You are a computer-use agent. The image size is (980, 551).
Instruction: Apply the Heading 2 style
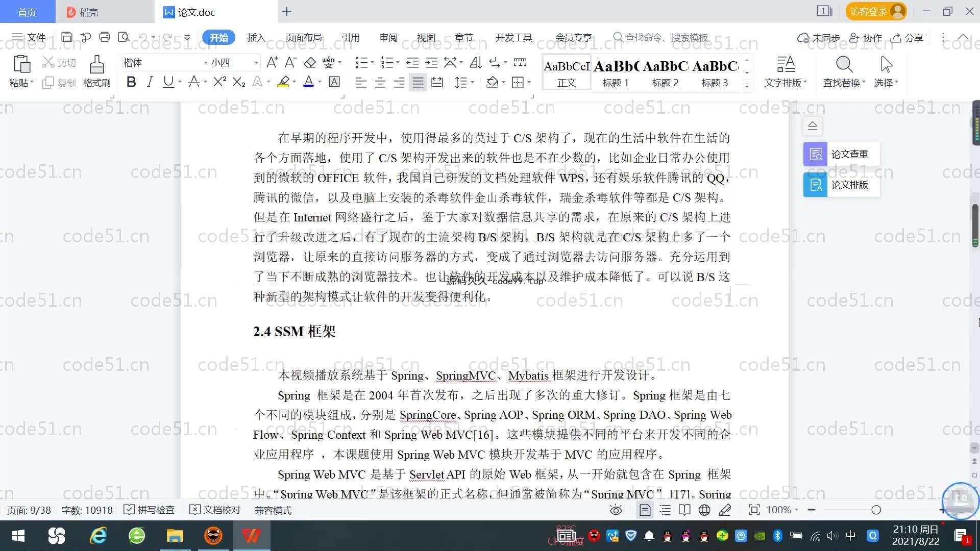(x=665, y=73)
